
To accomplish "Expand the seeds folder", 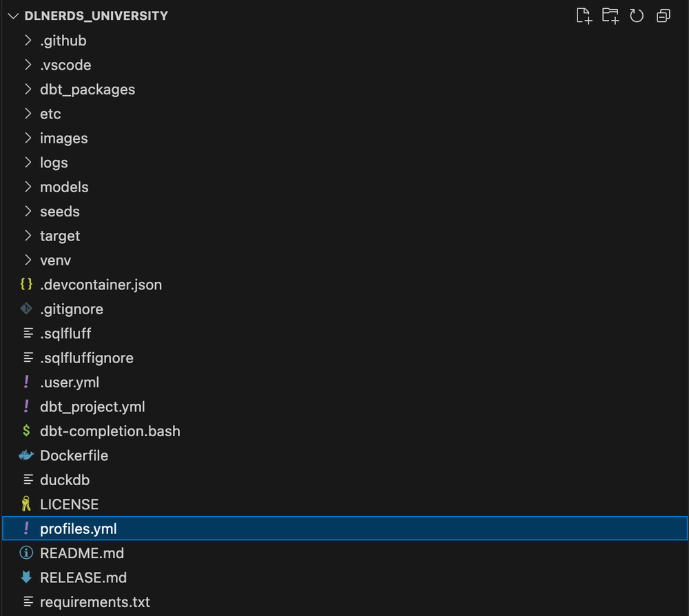I will coord(59,211).
